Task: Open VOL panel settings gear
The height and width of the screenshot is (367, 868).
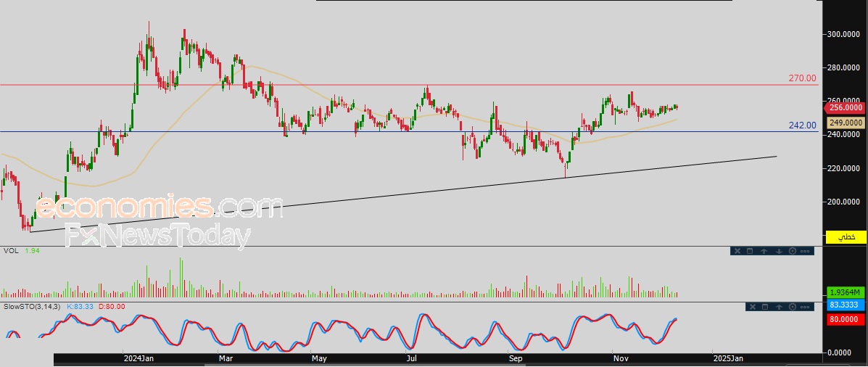Action: [x=793, y=251]
